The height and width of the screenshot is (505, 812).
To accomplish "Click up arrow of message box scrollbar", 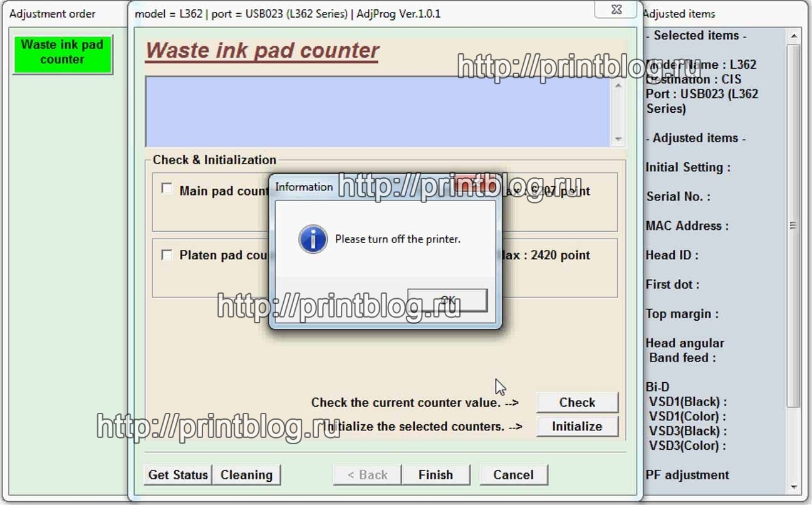I will click(618, 85).
